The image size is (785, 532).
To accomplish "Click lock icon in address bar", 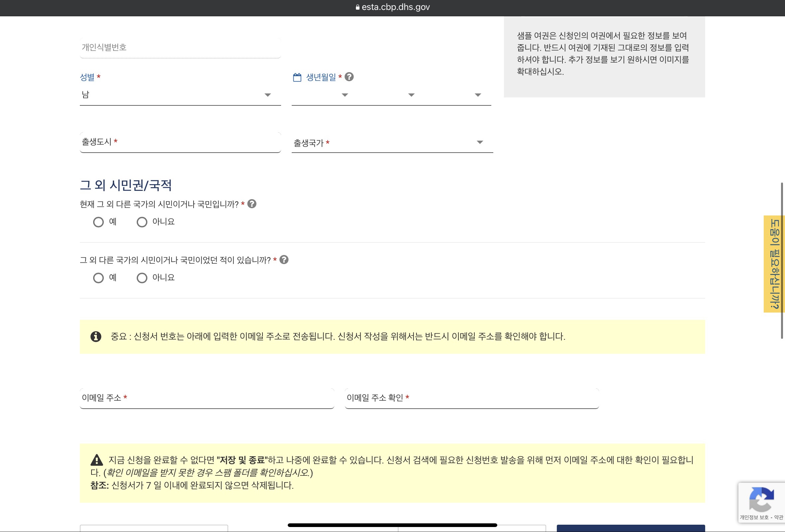I will (357, 7).
